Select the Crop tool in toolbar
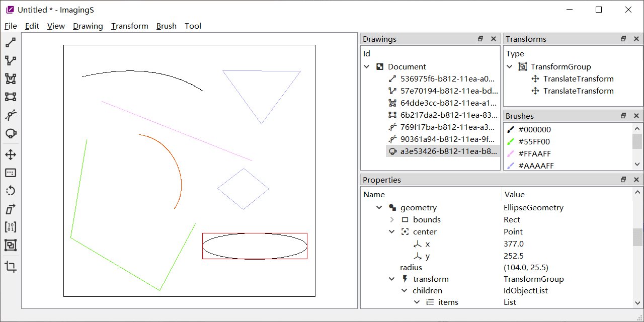The image size is (644, 322). tap(11, 266)
